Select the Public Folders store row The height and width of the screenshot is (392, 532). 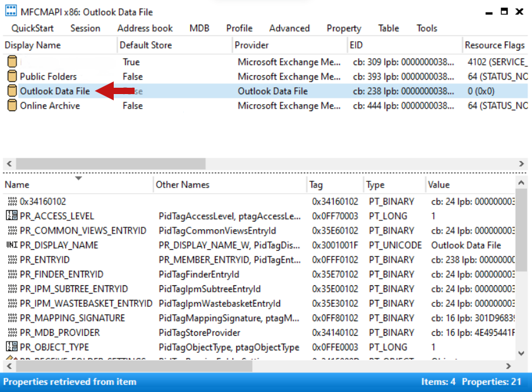click(x=265, y=76)
